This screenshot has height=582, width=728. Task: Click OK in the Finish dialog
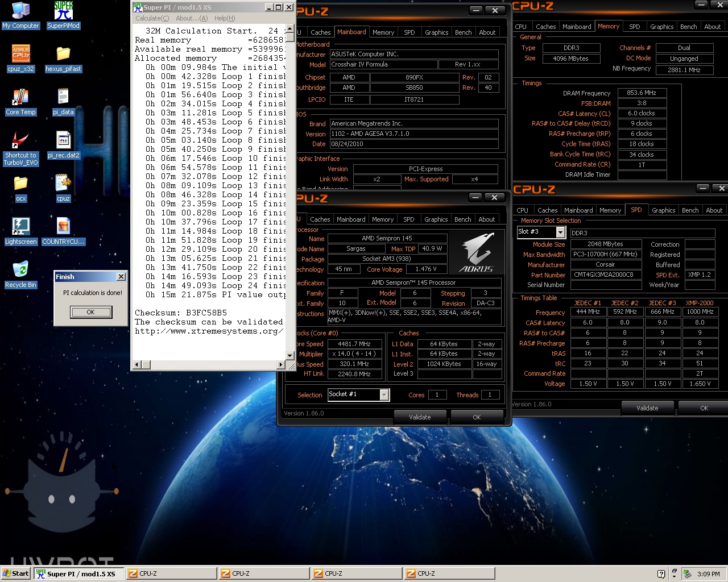point(90,312)
